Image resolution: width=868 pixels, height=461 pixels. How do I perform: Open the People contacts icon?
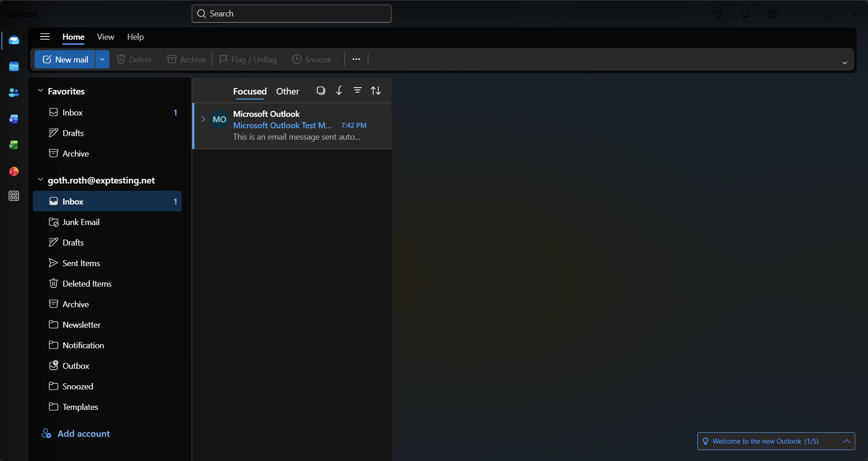coord(14,93)
